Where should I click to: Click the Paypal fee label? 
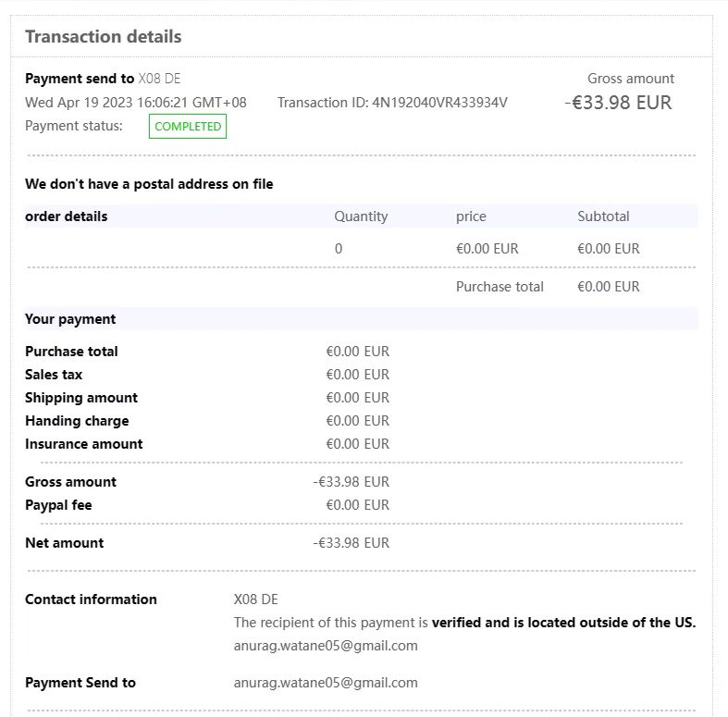click(58, 505)
